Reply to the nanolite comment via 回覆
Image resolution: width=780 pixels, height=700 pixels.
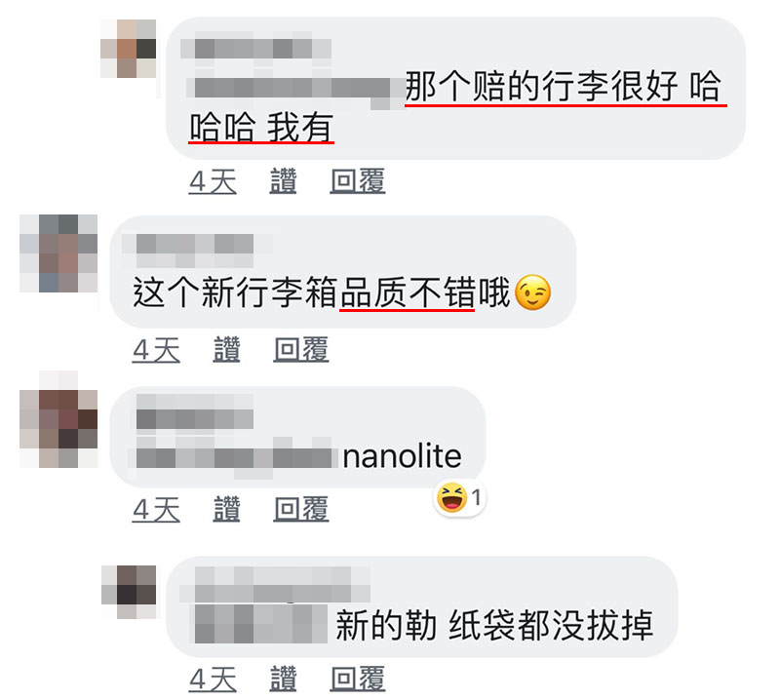tap(301, 509)
